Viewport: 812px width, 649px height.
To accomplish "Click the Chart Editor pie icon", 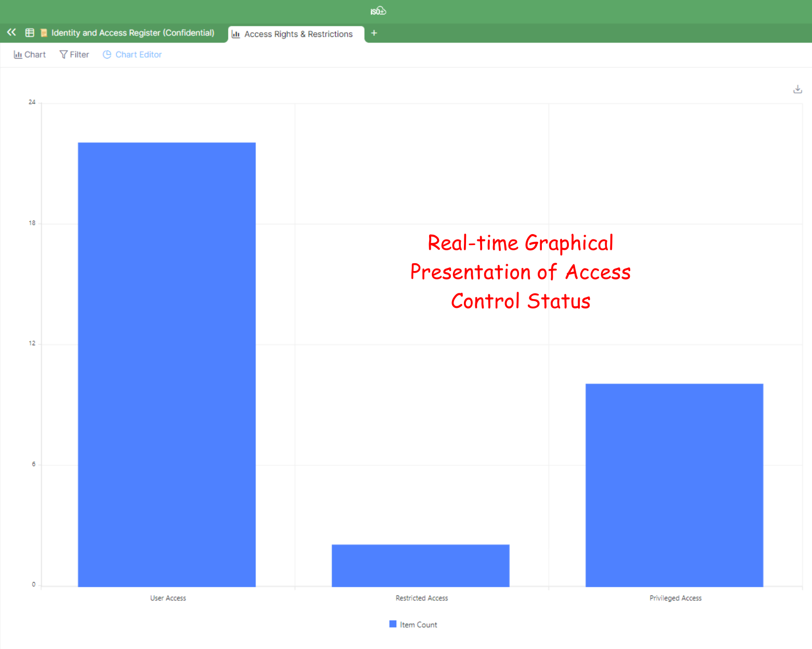I will [107, 55].
